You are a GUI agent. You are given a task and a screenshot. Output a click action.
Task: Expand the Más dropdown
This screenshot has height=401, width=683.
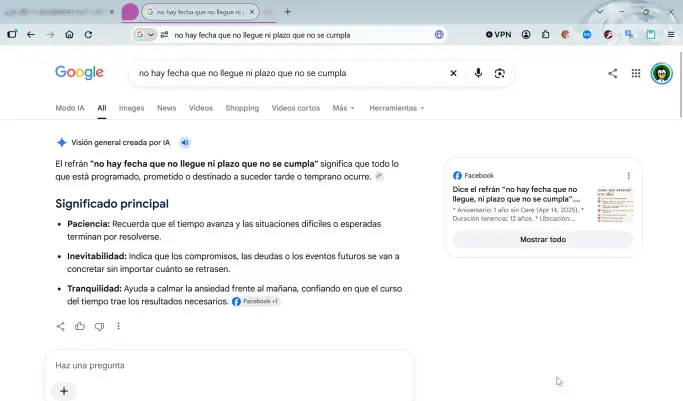(344, 108)
